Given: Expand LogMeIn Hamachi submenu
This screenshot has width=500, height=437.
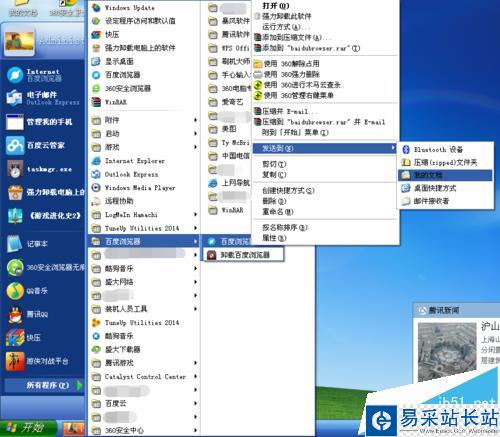Looking at the screenshot, I should tap(144, 215).
